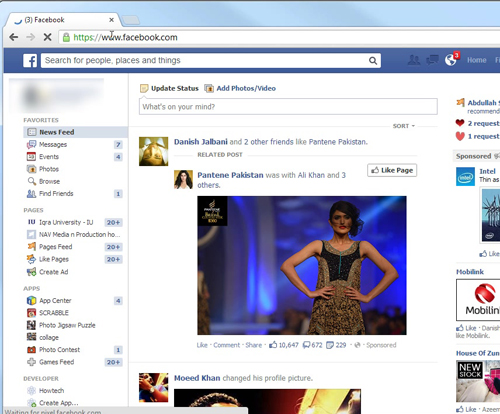Image resolution: width=500 pixels, height=414 pixels.
Task: Open Danish Jalbani's profile link
Action: pos(201,142)
